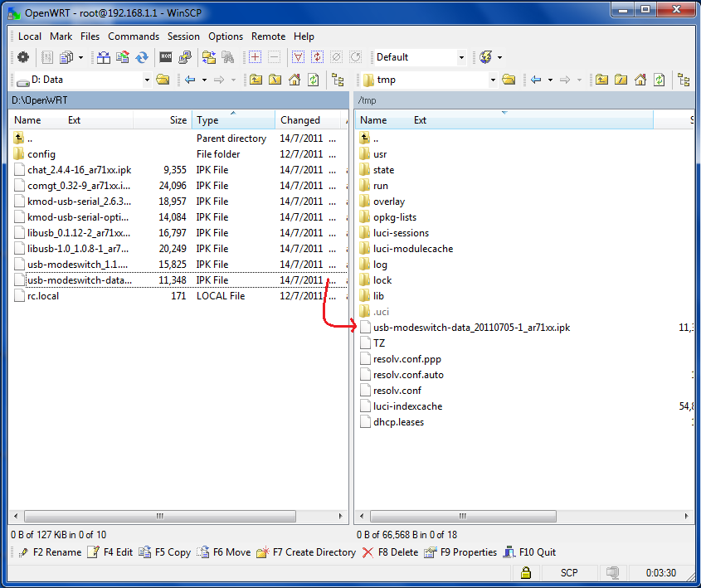Toggle remote directory tree icon

[684, 80]
